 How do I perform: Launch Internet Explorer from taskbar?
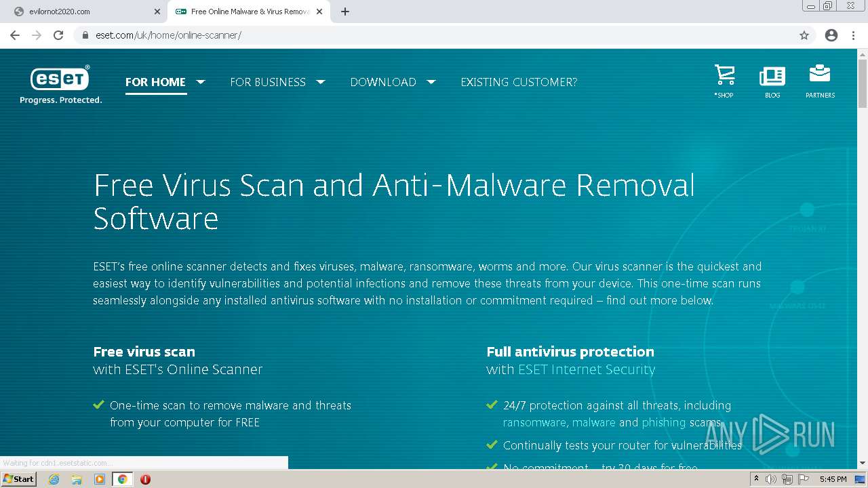point(54,479)
